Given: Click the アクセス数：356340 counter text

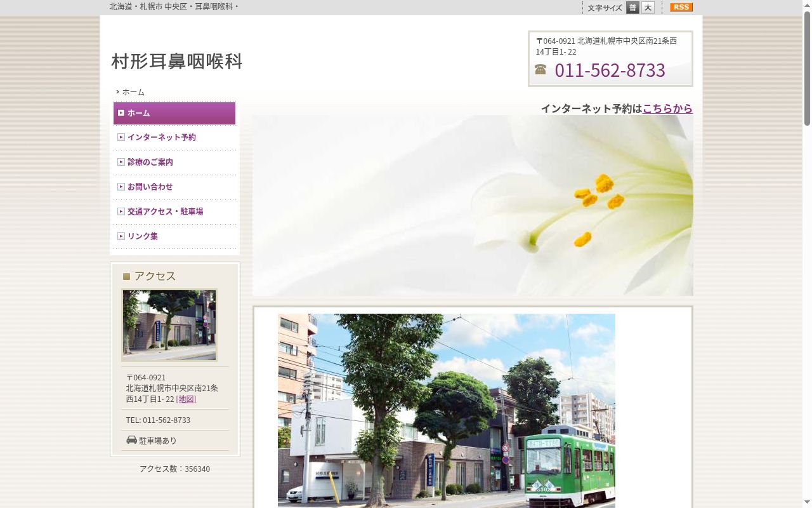Looking at the screenshot, I should pyautogui.click(x=175, y=469).
